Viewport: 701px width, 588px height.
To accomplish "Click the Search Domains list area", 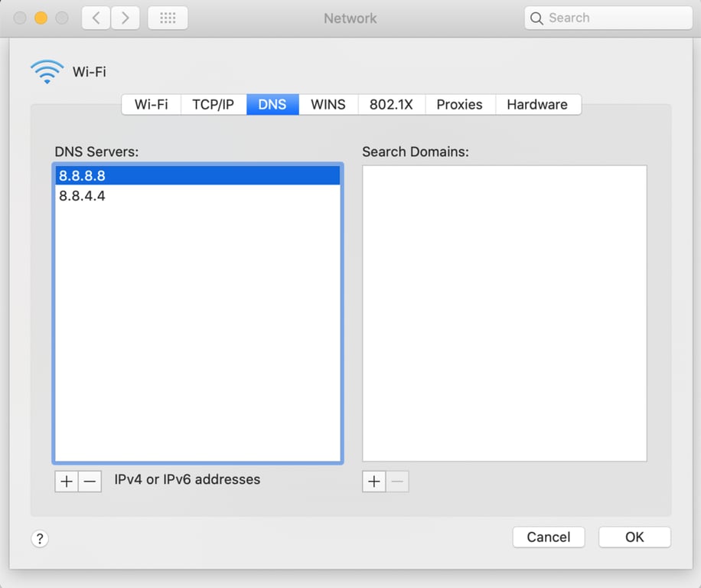I will pos(504,310).
